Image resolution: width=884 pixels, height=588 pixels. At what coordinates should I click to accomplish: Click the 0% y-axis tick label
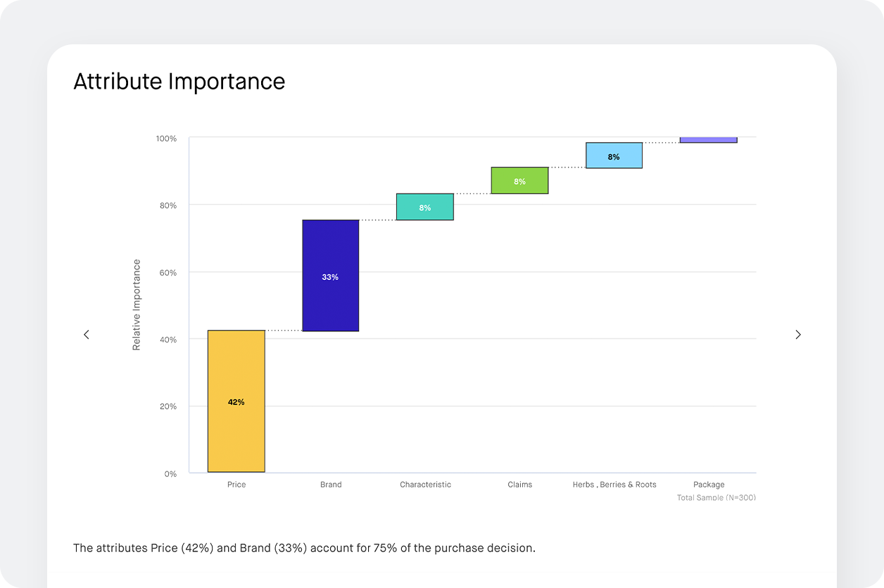[x=170, y=474]
